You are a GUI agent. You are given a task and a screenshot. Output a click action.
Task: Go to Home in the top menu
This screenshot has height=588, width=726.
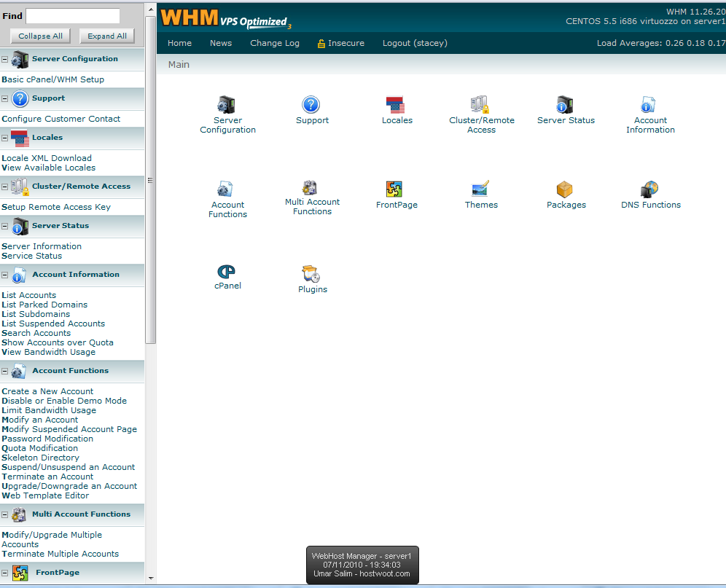point(179,43)
